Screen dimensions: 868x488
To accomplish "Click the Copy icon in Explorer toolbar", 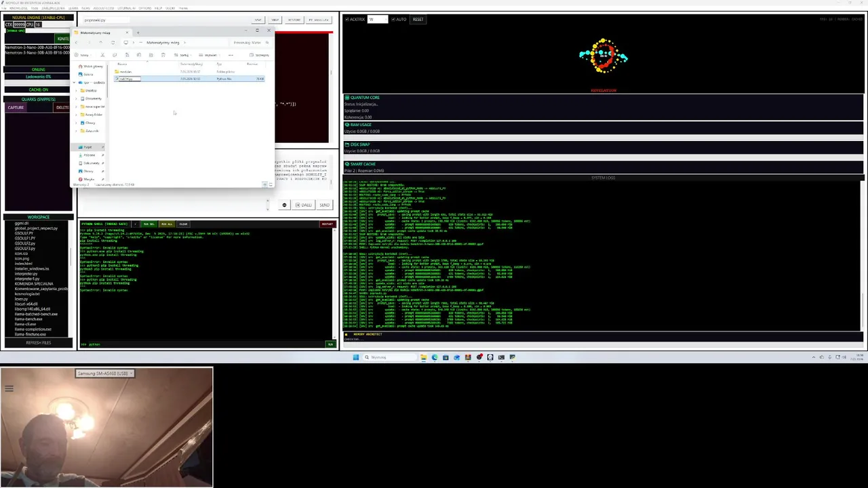I will [x=115, y=55].
